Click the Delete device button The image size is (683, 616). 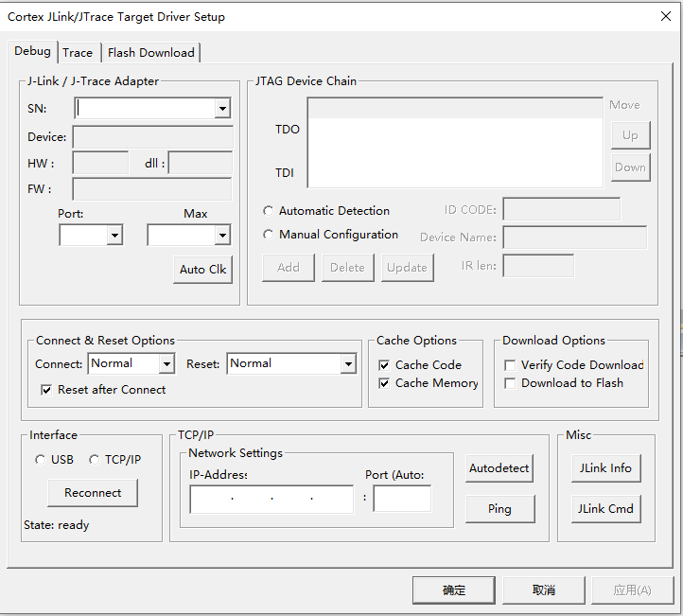click(x=347, y=268)
